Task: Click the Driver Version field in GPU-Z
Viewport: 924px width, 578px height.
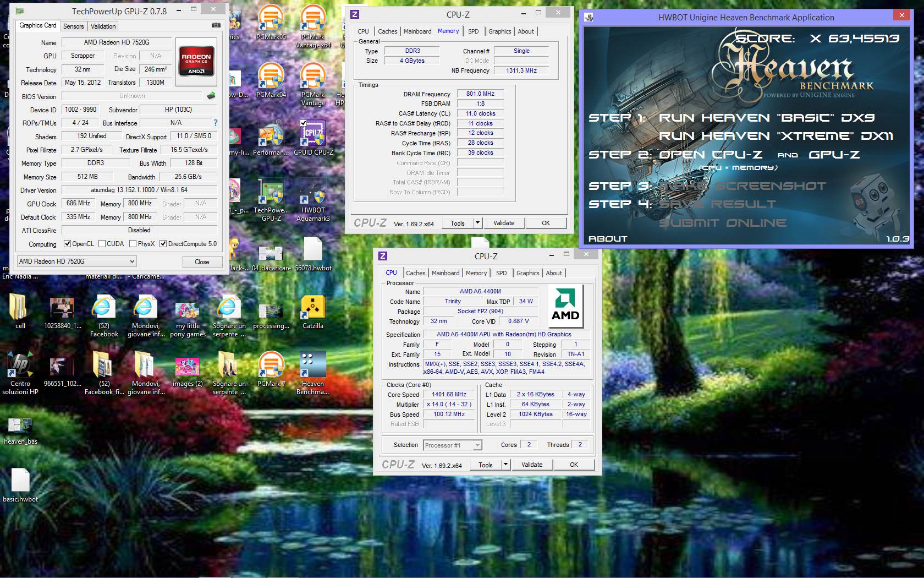Action: click(139, 190)
